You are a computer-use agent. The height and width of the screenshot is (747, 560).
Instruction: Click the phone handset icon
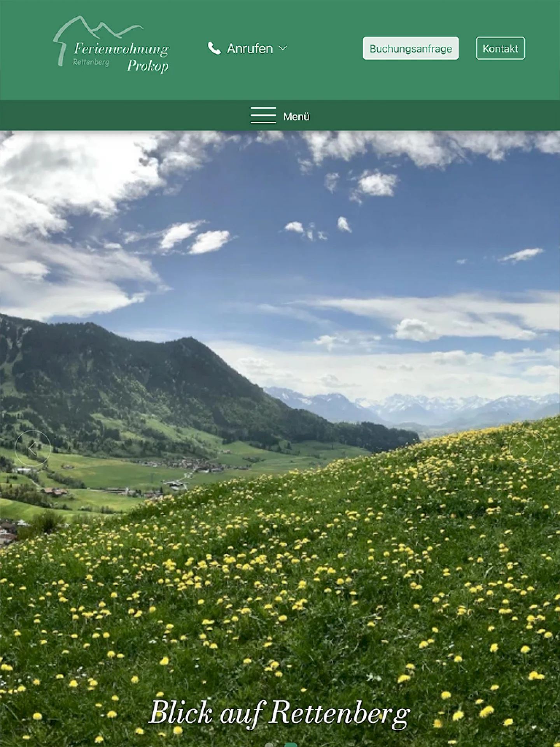[214, 48]
